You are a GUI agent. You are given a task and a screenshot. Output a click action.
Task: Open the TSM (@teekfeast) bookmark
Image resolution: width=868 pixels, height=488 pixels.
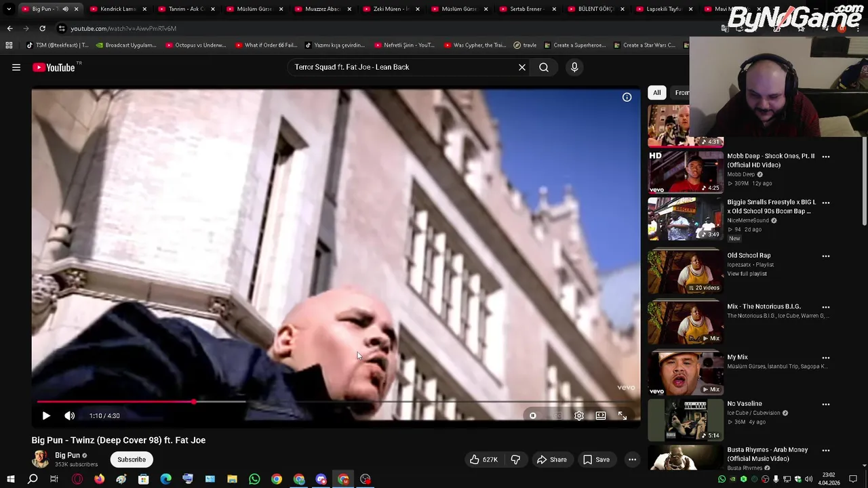(58, 45)
